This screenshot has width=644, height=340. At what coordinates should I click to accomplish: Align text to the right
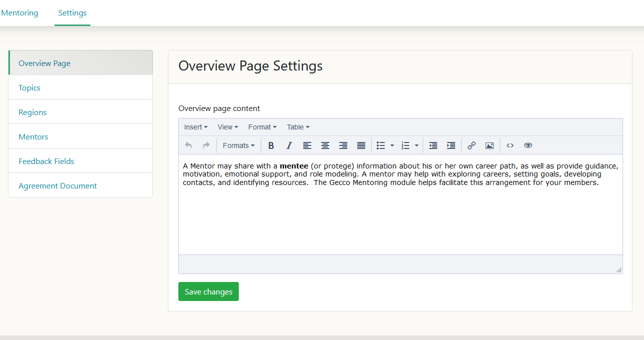click(x=343, y=145)
